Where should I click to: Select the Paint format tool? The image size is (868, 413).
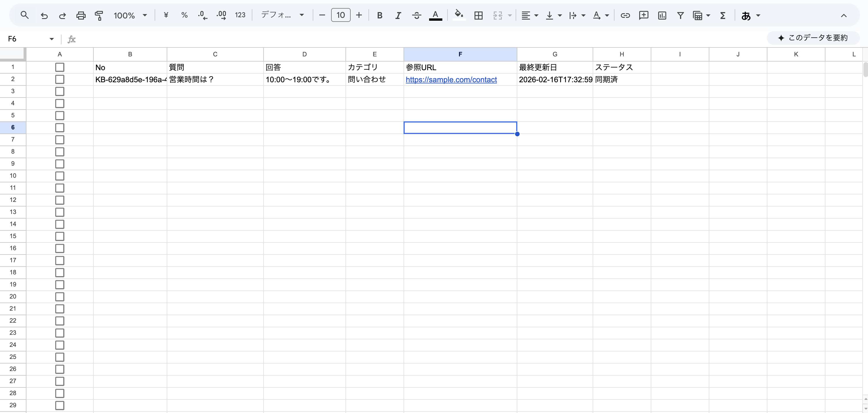pyautogui.click(x=99, y=15)
